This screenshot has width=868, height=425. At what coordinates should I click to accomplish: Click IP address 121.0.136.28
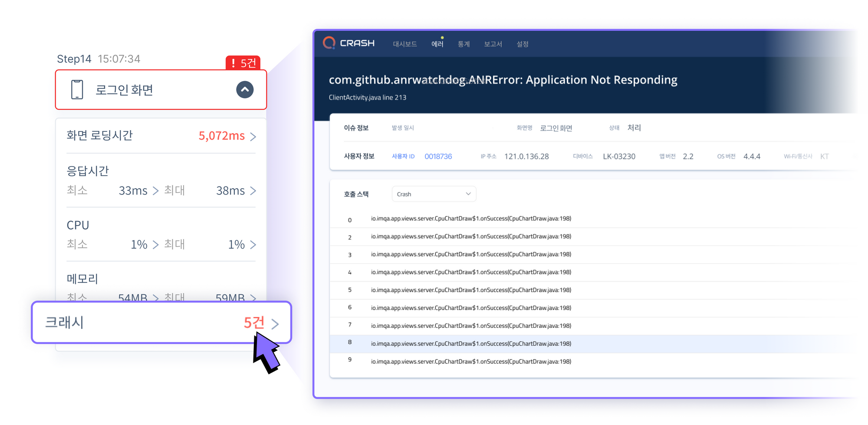tap(526, 157)
